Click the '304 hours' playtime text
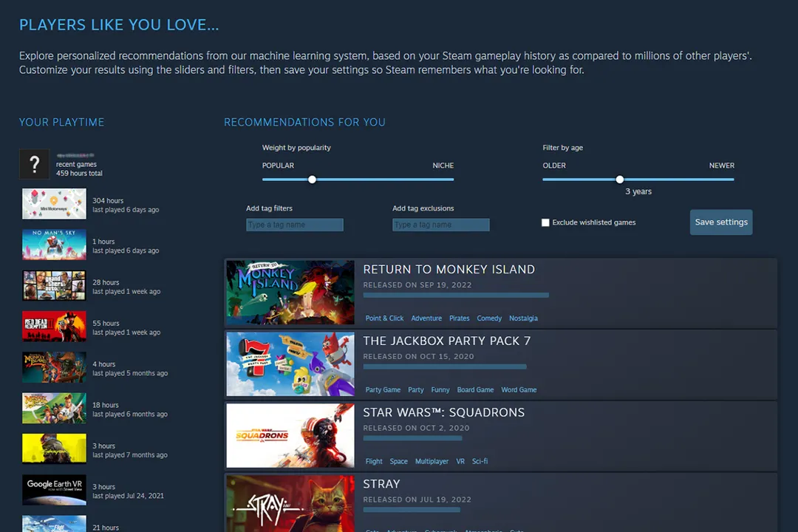The width and height of the screenshot is (798, 532). (x=108, y=200)
